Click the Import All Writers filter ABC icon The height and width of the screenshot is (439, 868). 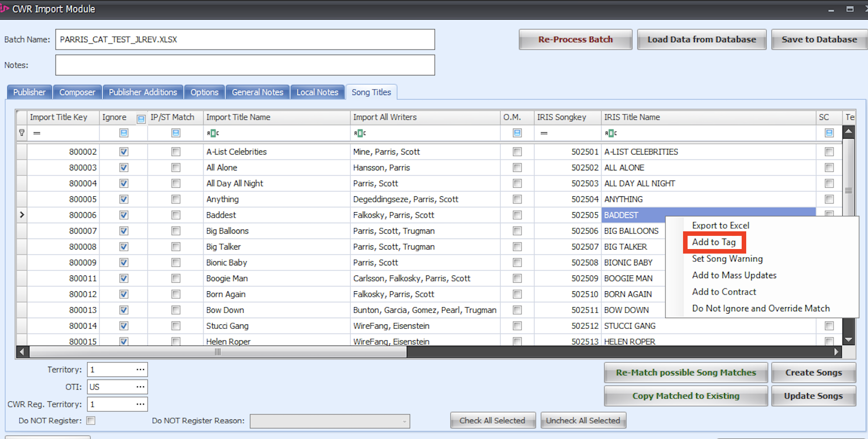(359, 133)
